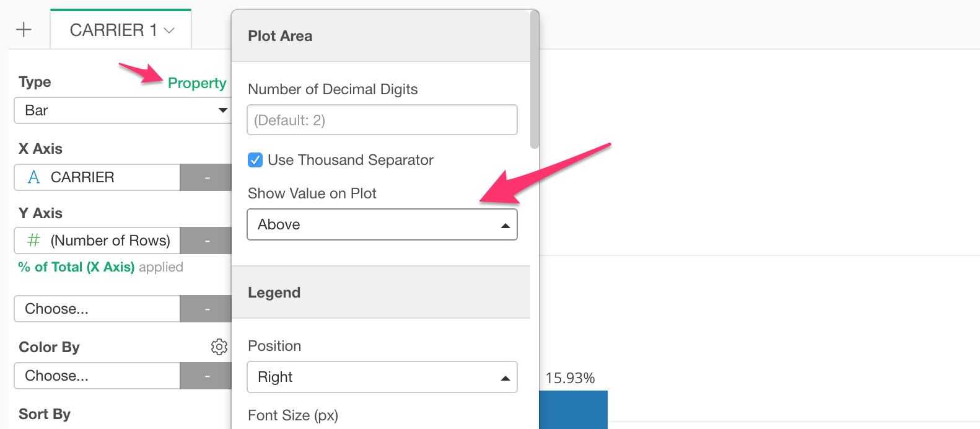Click Number of Decimal Digits input field
This screenshot has height=429, width=980.
pos(382,120)
